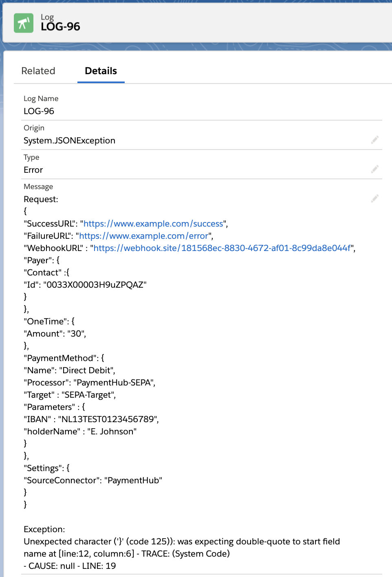Click the Log Name field value LOG-96
The height and width of the screenshot is (577, 392).
pyautogui.click(x=38, y=111)
